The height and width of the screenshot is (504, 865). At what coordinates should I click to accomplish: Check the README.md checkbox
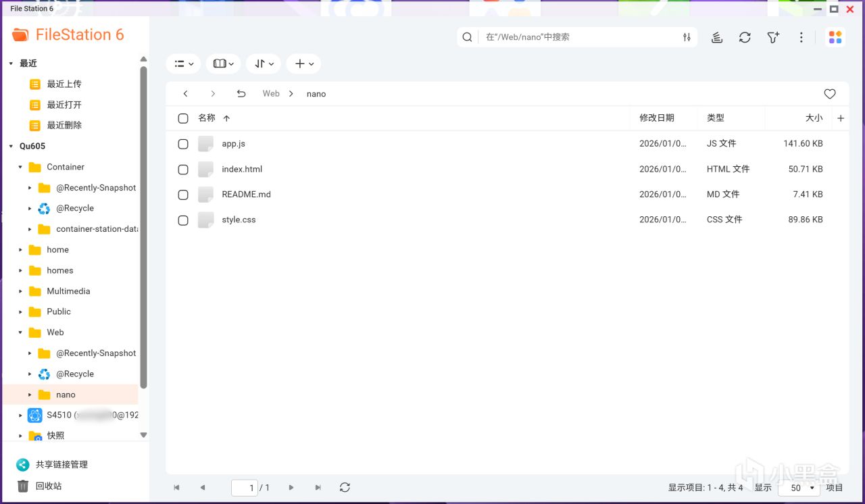click(183, 195)
